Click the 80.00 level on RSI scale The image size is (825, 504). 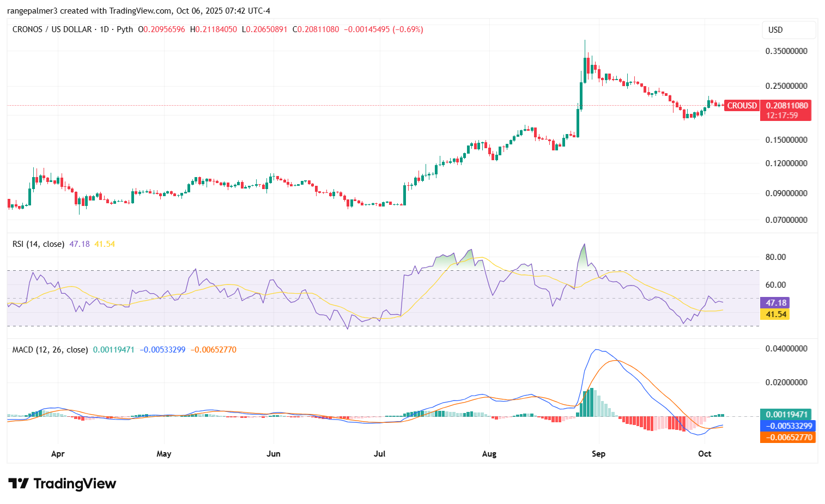click(775, 257)
